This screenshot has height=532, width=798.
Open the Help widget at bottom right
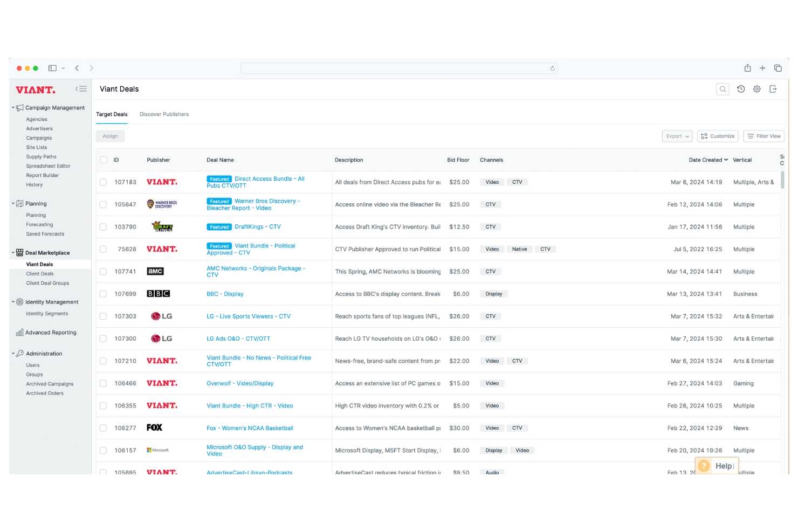click(x=717, y=465)
